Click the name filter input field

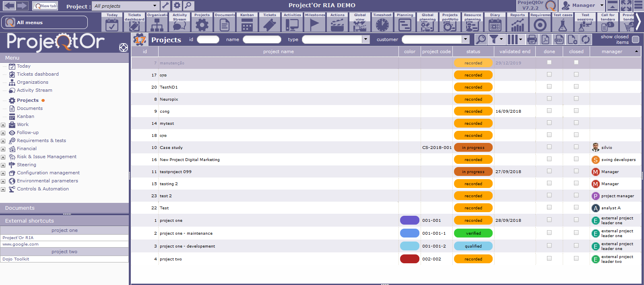(262, 39)
